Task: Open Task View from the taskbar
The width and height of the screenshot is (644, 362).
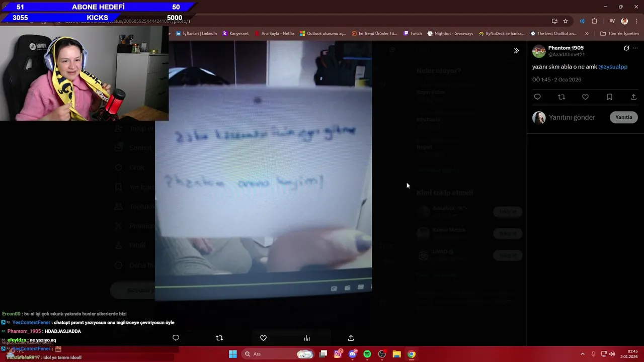Action: coord(324,354)
